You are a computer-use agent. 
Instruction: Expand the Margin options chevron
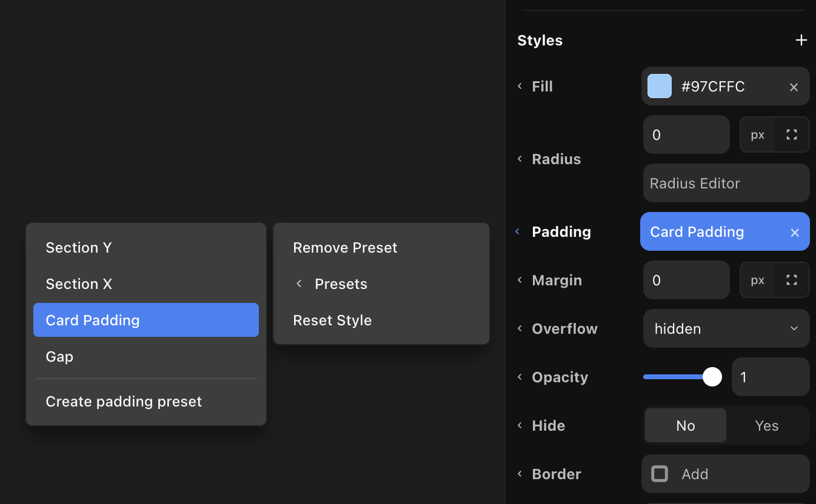(520, 280)
